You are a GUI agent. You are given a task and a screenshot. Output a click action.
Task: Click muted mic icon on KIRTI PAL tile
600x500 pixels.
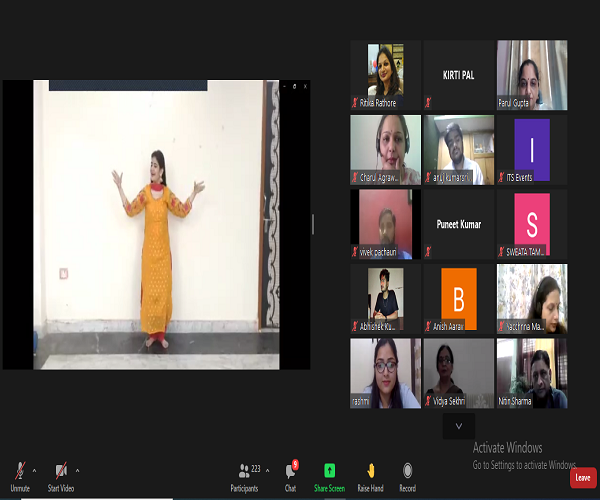point(428,103)
